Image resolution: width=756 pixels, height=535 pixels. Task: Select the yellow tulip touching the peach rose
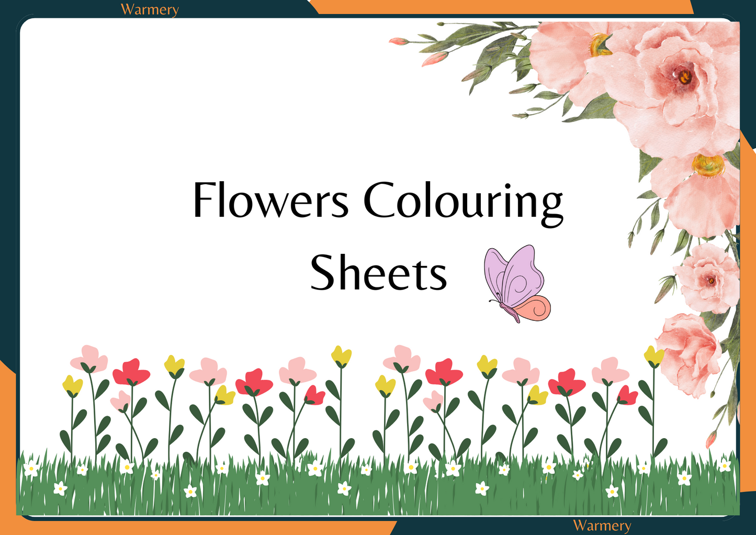[x=653, y=356]
